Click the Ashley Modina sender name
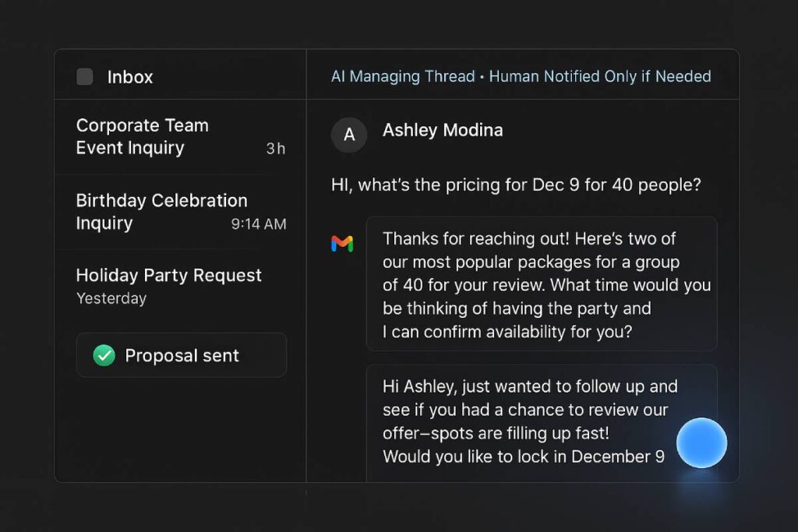 pyautogui.click(x=443, y=130)
